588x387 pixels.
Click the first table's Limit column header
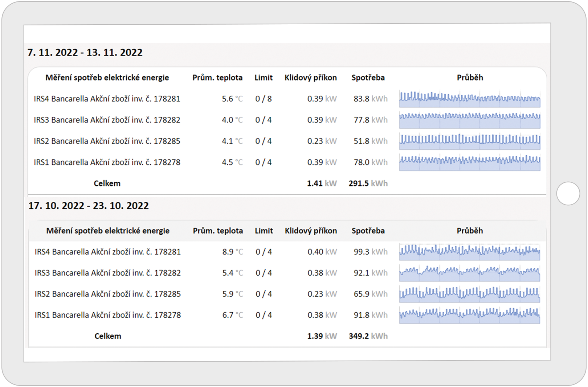click(264, 78)
